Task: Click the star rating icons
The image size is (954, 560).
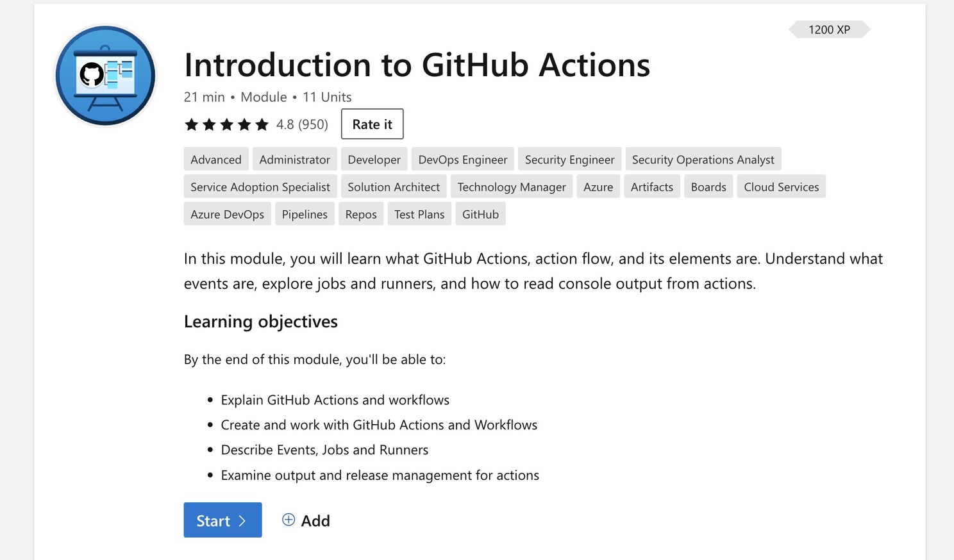Action: [226, 124]
